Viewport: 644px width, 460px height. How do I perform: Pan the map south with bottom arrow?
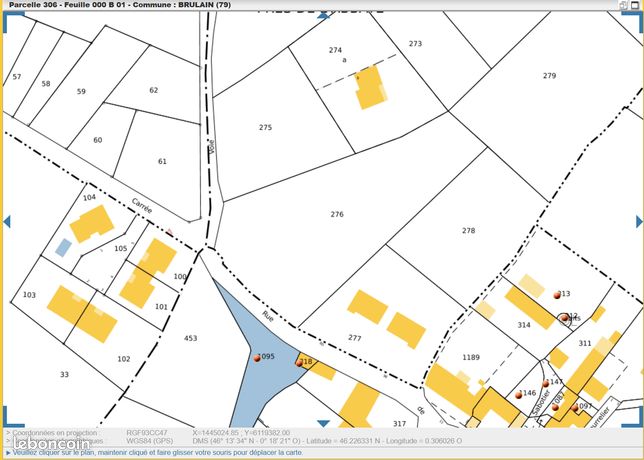point(323,423)
